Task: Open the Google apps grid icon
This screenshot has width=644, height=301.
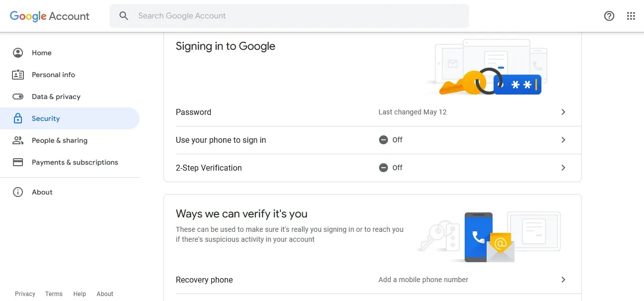Action: tap(631, 16)
